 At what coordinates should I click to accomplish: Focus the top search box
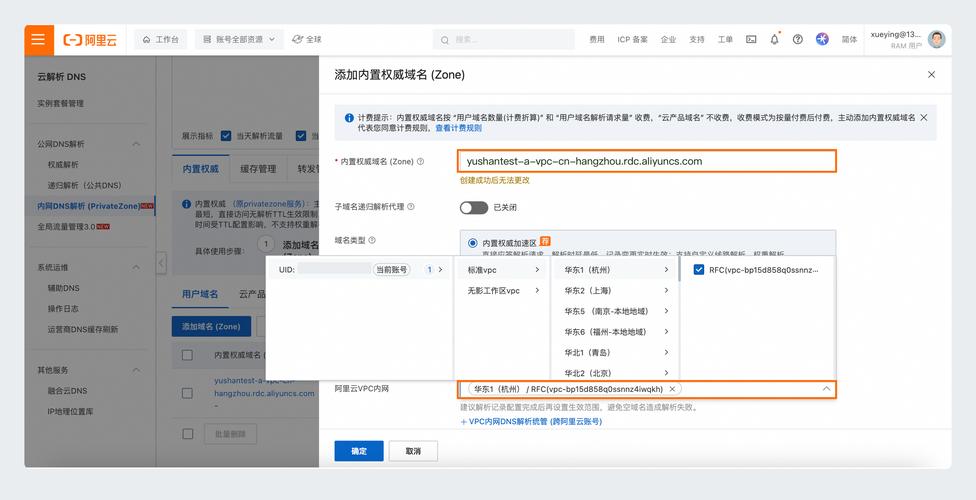point(504,39)
